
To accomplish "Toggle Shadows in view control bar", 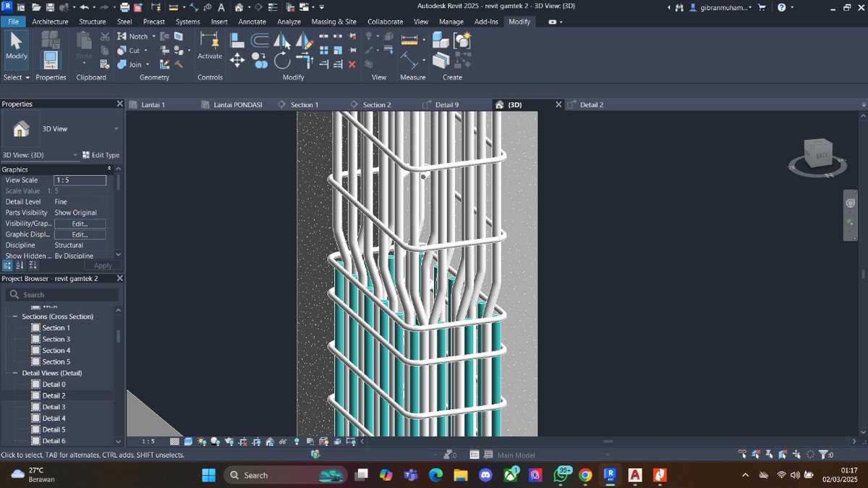I will click(x=214, y=441).
